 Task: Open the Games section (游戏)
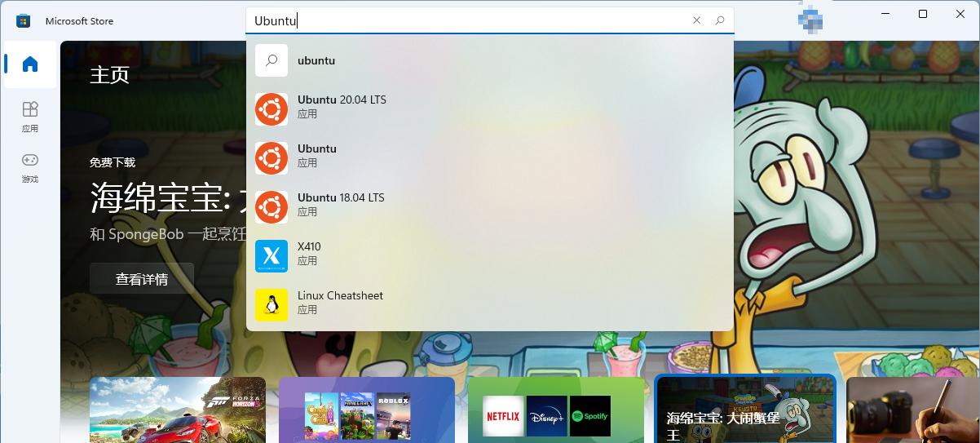(30, 167)
